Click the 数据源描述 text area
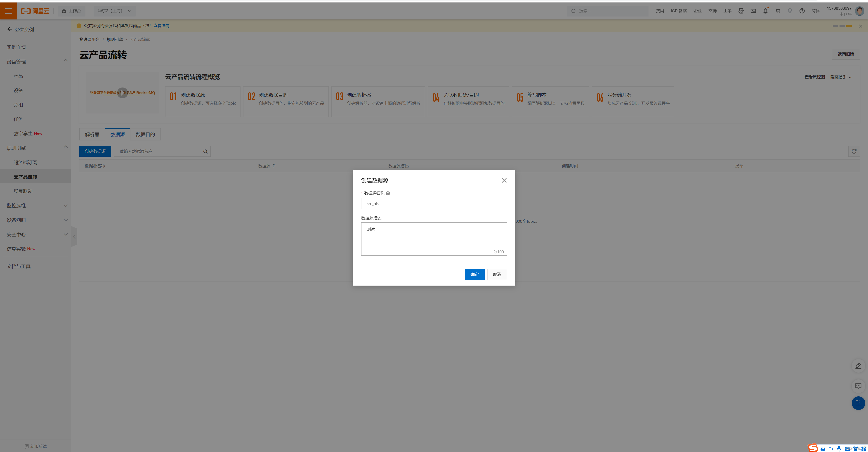This screenshot has height=452, width=868. pyautogui.click(x=434, y=239)
